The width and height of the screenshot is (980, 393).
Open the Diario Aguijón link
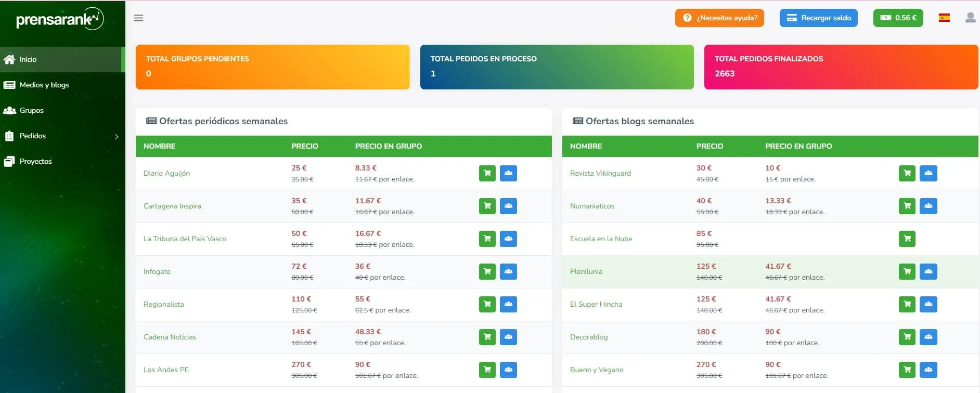point(166,173)
